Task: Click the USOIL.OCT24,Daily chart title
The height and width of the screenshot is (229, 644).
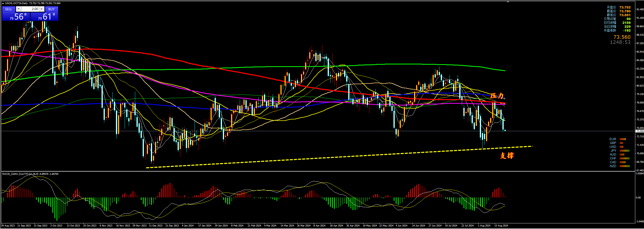Action: (16, 3)
